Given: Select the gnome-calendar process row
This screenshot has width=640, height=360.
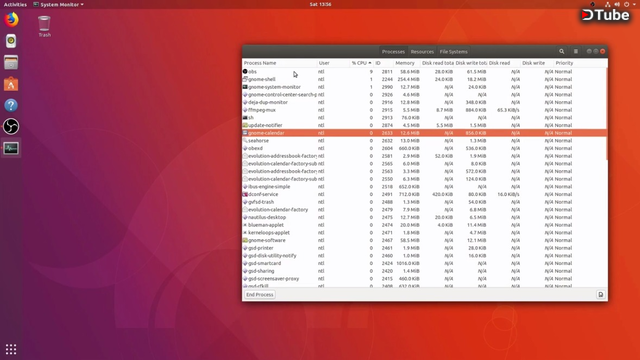Looking at the screenshot, I should 424,133.
